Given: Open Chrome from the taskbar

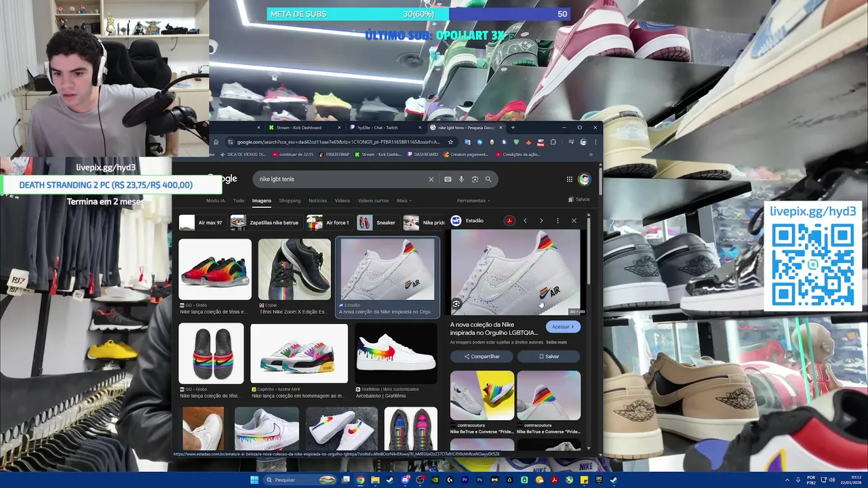Looking at the screenshot, I should (360, 480).
